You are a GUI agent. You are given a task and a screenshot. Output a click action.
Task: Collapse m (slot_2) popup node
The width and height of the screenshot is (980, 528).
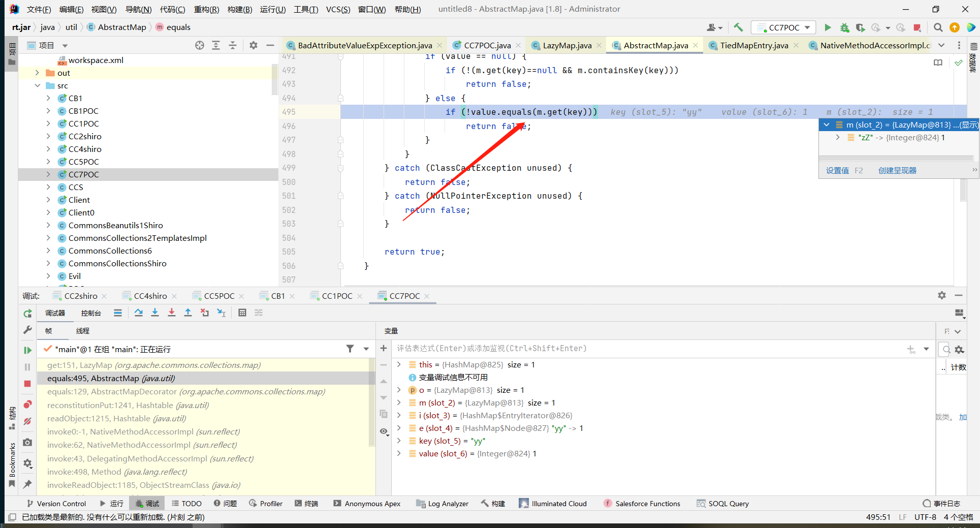pyautogui.click(x=827, y=125)
